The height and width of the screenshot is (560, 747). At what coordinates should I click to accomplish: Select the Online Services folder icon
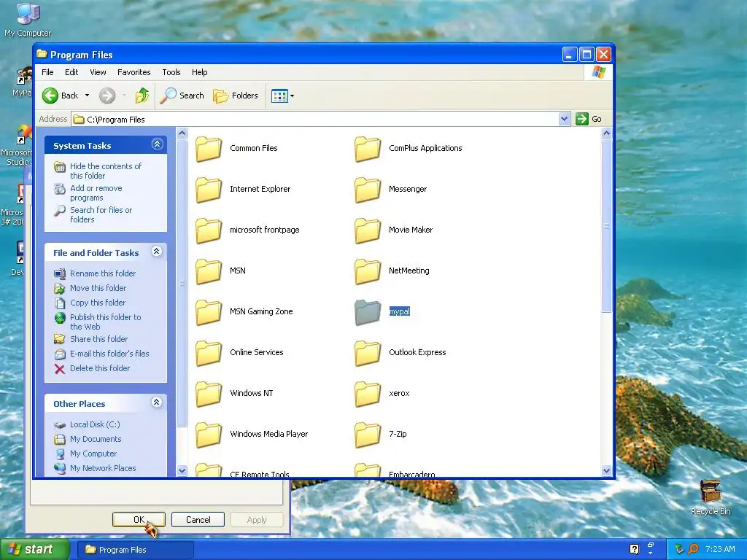coord(209,354)
